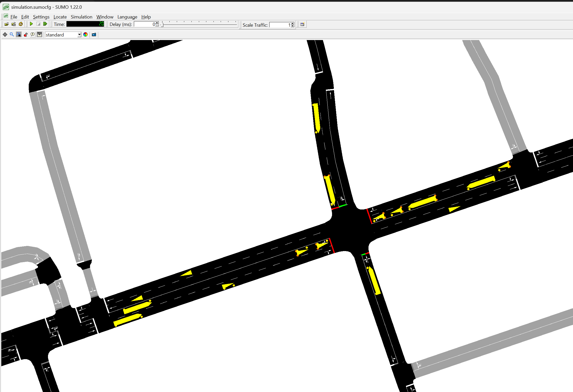Toggle context menu mode icon

40,35
